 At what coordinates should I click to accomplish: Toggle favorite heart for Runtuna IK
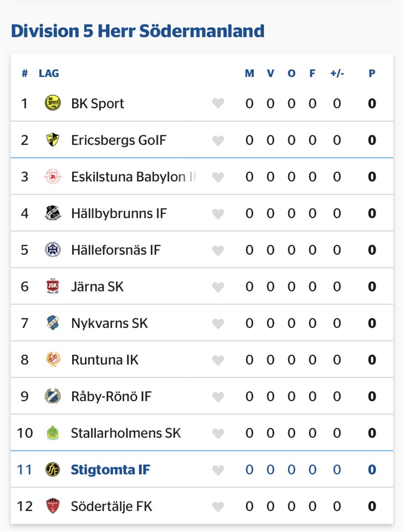(x=218, y=360)
